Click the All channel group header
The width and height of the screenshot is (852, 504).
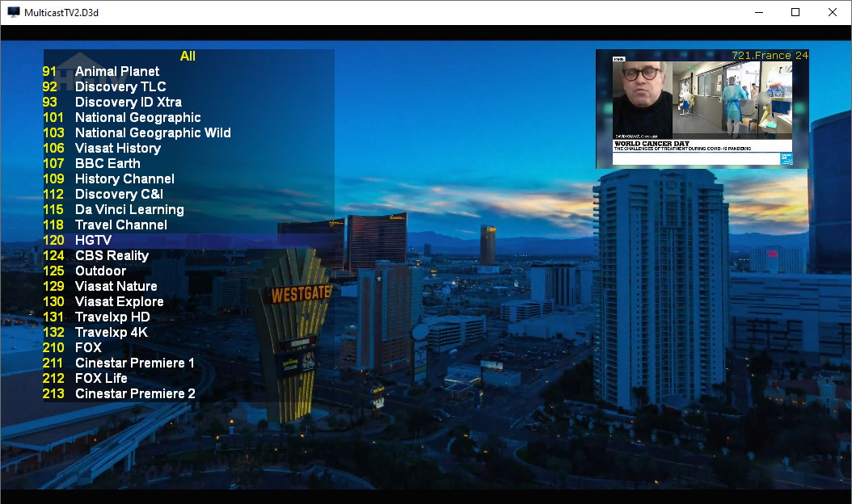(x=188, y=56)
